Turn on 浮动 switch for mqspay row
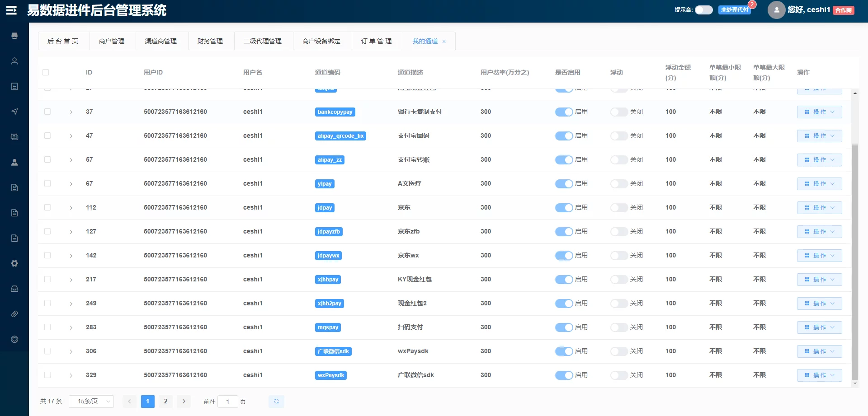This screenshot has height=416, width=868. (619, 327)
